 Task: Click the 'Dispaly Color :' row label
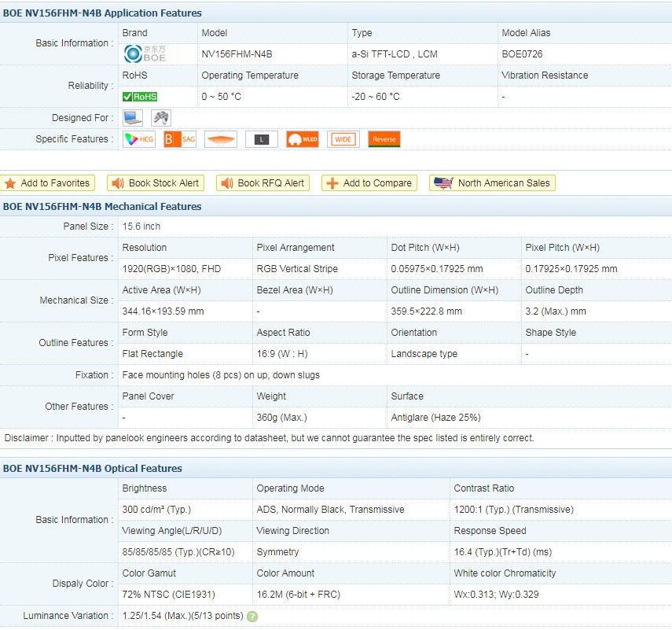tap(83, 584)
